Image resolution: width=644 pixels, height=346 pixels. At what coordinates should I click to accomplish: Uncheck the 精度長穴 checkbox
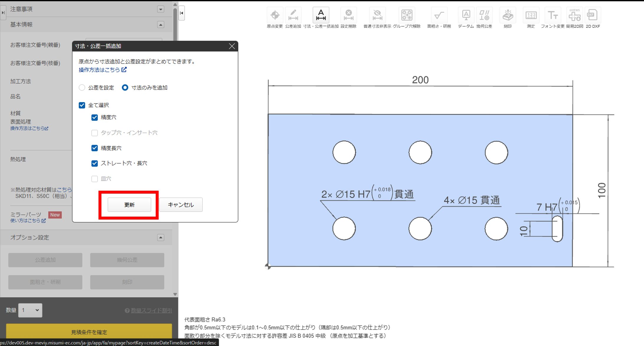(94, 148)
